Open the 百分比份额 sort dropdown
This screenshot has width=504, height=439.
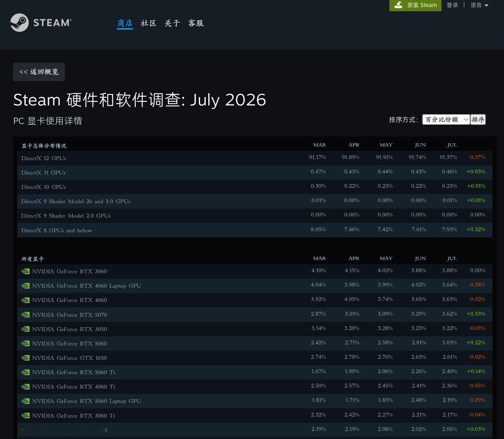click(446, 119)
